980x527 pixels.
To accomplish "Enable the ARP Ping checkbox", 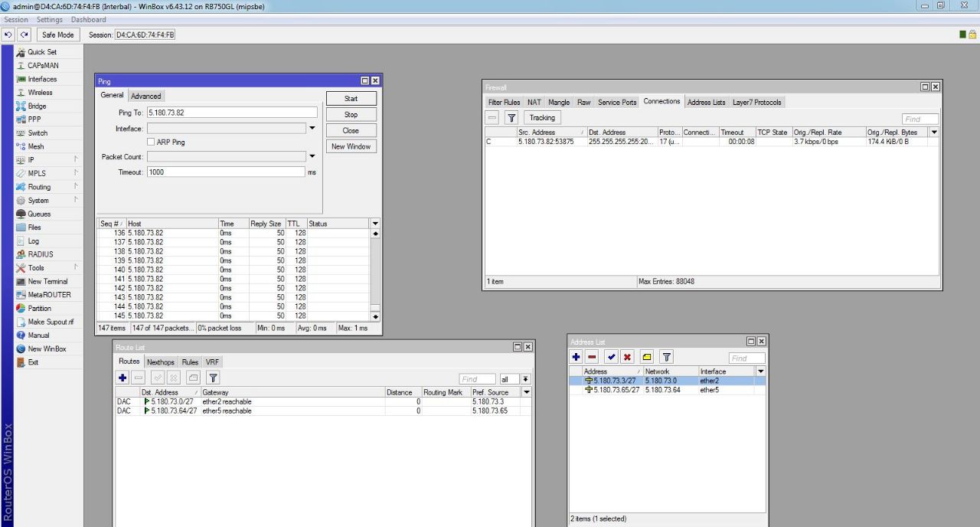I will [151, 142].
